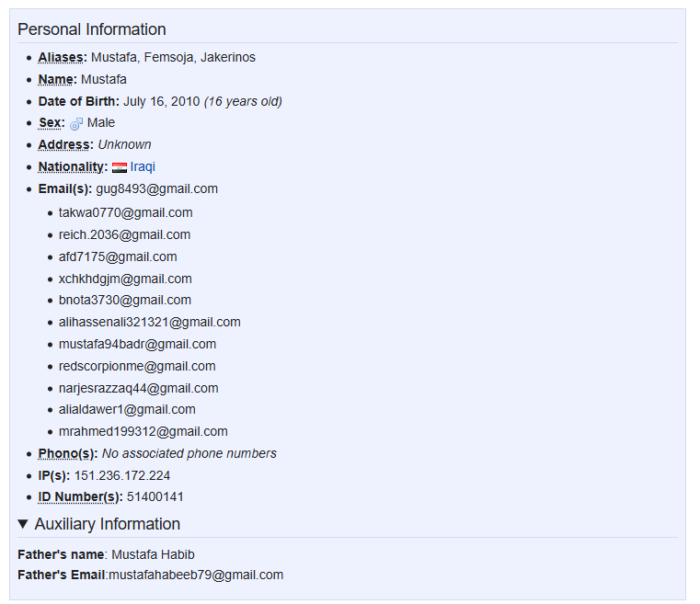
Task: Click the underlined Aliases label
Action: click(63, 58)
